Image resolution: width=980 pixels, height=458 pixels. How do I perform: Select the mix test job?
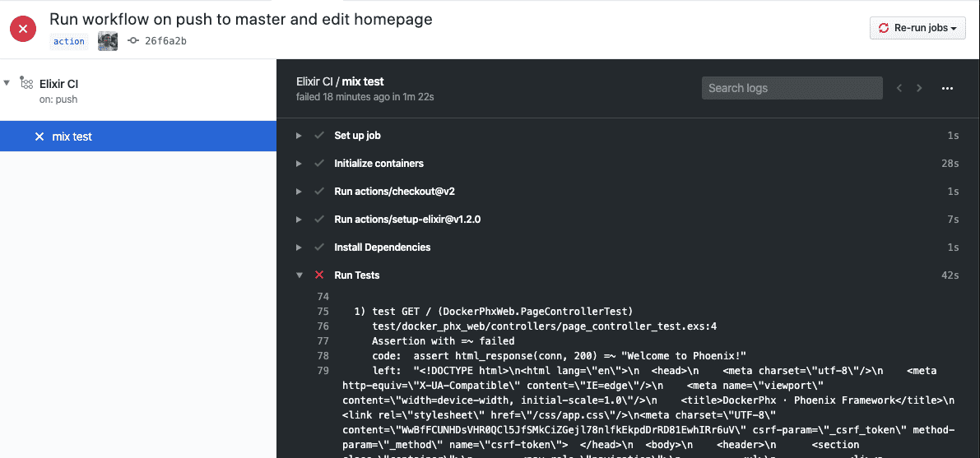[x=138, y=136]
